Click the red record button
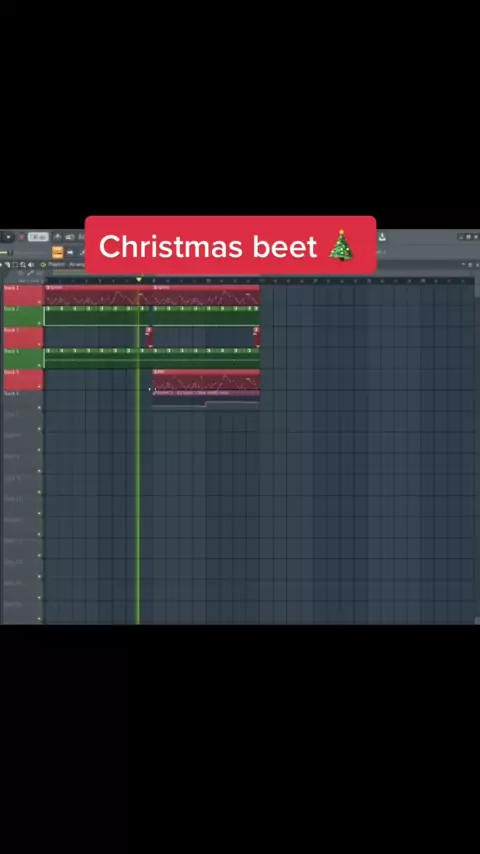Image resolution: width=480 pixels, height=854 pixels. pyautogui.click(x=22, y=237)
